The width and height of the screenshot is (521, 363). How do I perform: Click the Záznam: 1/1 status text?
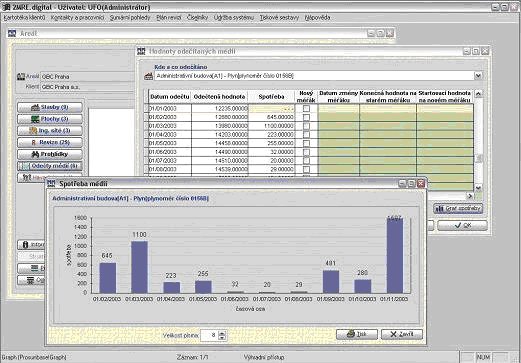pos(192,357)
